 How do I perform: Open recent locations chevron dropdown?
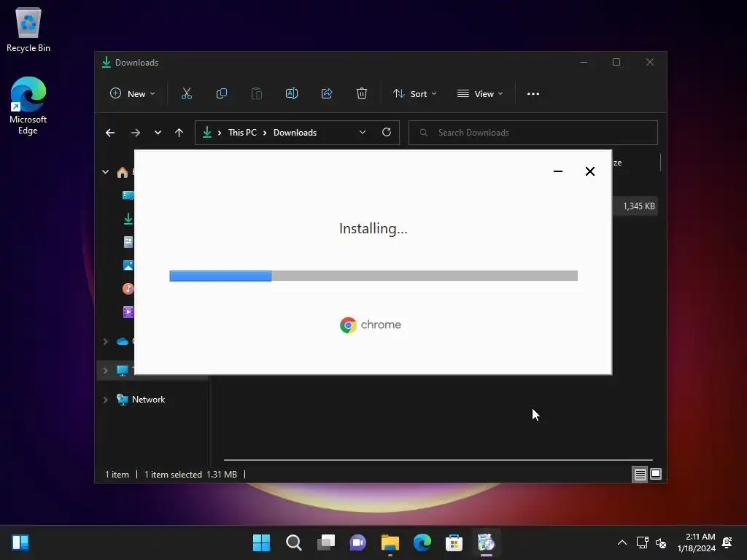(158, 133)
